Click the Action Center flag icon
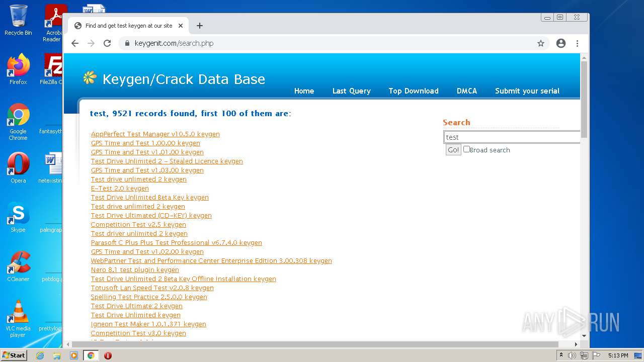 [596, 355]
